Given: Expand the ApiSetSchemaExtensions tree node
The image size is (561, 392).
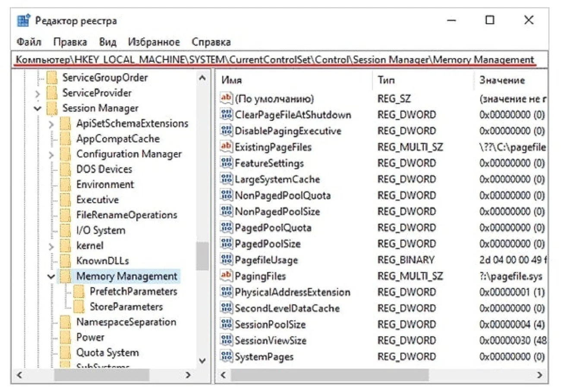Looking at the screenshot, I should click(51, 124).
